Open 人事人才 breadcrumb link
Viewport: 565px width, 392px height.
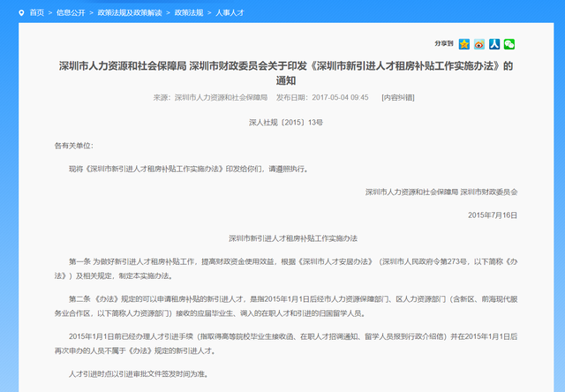pyautogui.click(x=230, y=12)
